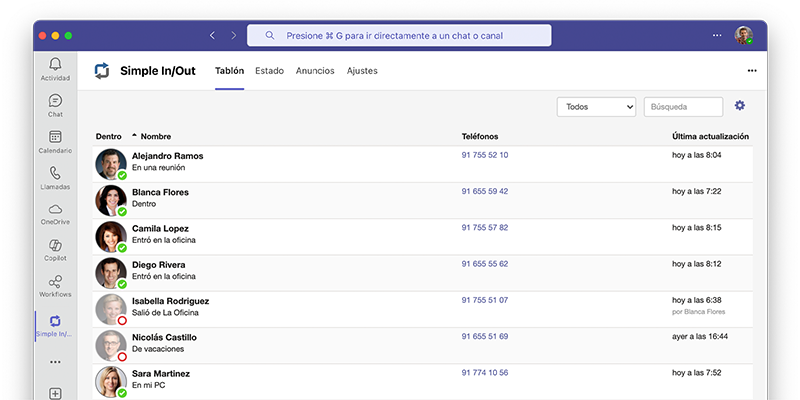Call Alejandro Ramos at 91 755 52 10

pos(485,155)
